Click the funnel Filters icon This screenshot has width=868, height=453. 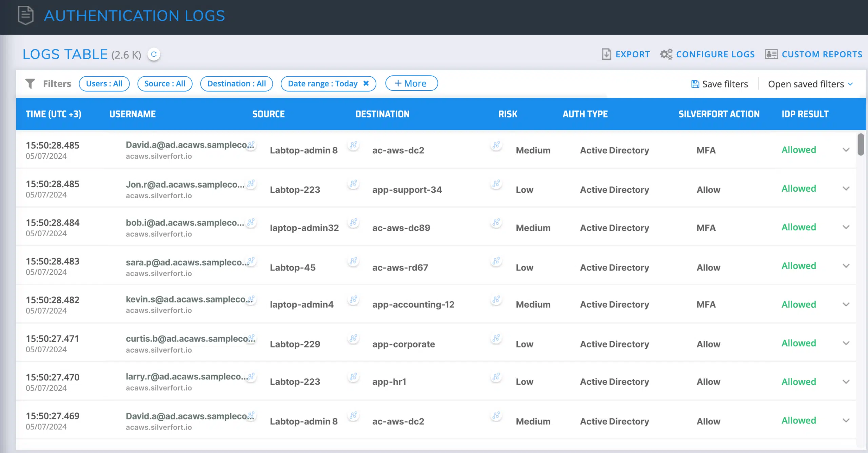tap(30, 83)
